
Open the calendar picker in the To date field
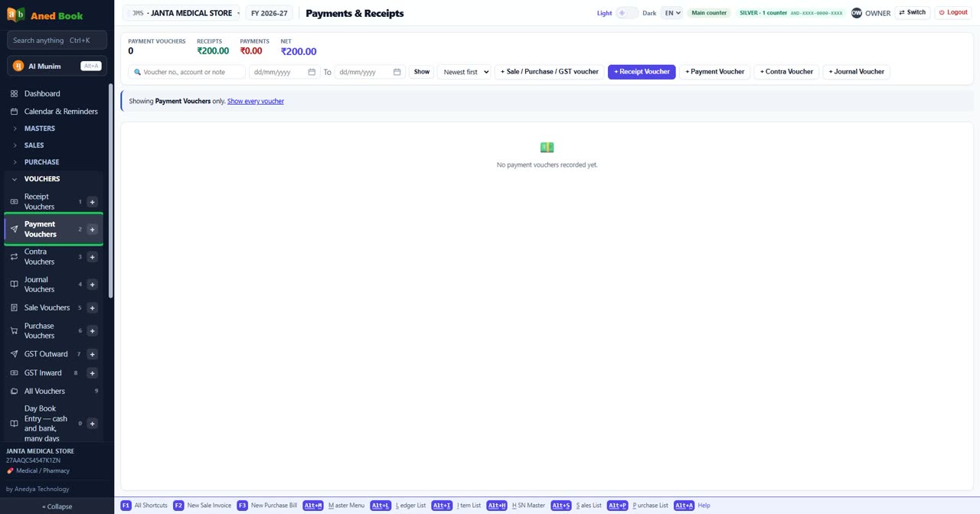tap(397, 72)
